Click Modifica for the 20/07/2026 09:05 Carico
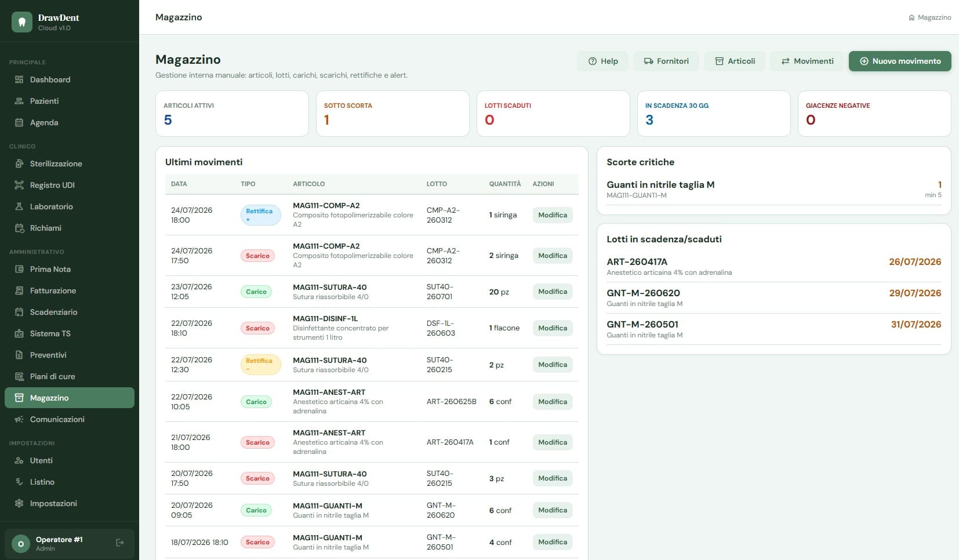 553,510
